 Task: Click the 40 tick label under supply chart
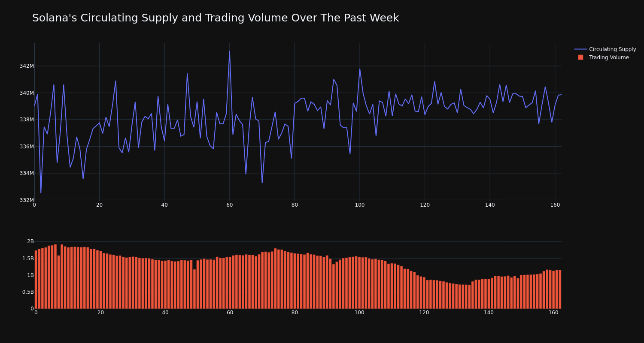tap(164, 205)
